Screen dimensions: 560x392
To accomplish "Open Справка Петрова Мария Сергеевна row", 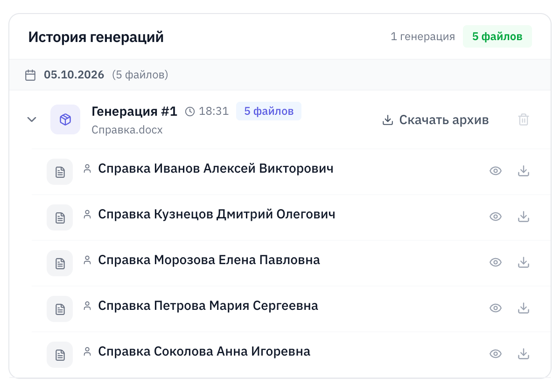I will pyautogui.click(x=291, y=309).
